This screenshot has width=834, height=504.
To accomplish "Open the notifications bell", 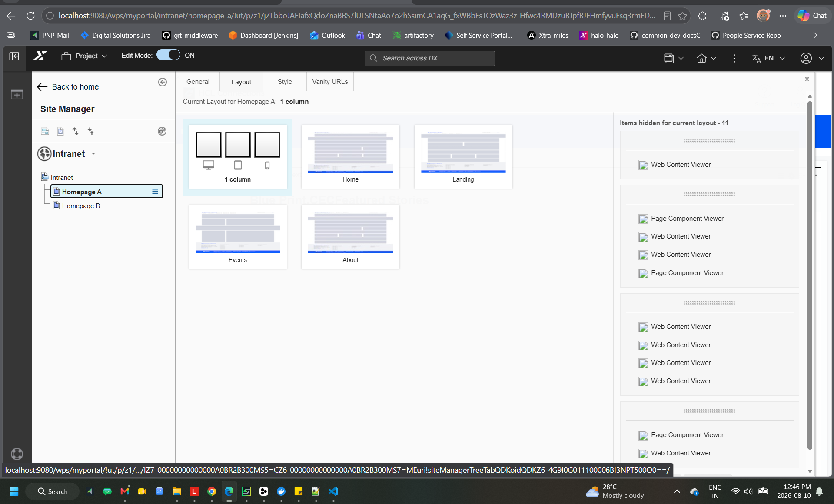I will pos(819,491).
